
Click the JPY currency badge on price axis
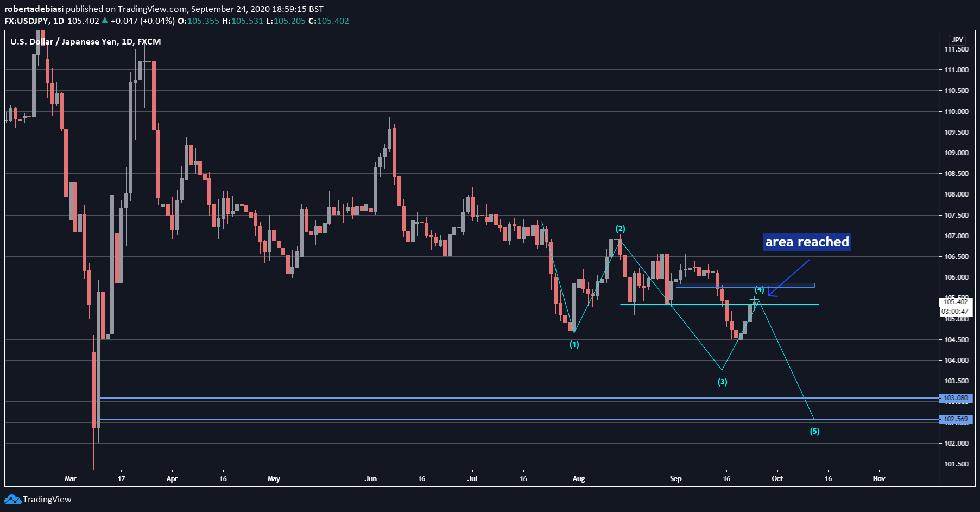pos(957,40)
